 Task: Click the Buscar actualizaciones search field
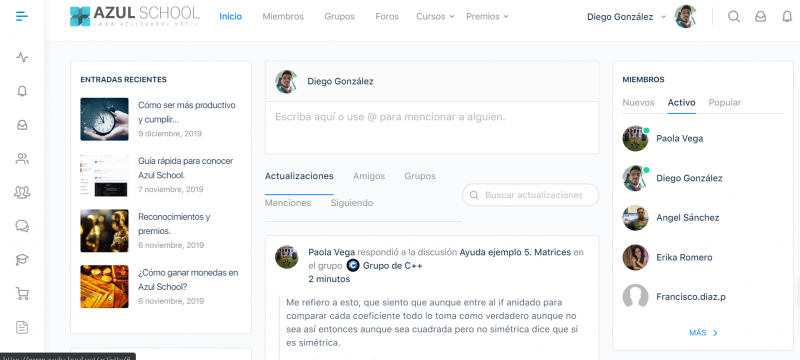[531, 195]
